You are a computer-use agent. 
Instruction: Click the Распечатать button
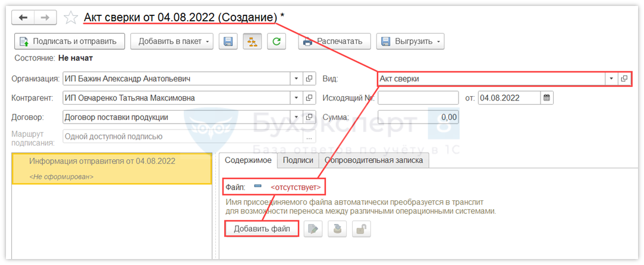click(334, 42)
